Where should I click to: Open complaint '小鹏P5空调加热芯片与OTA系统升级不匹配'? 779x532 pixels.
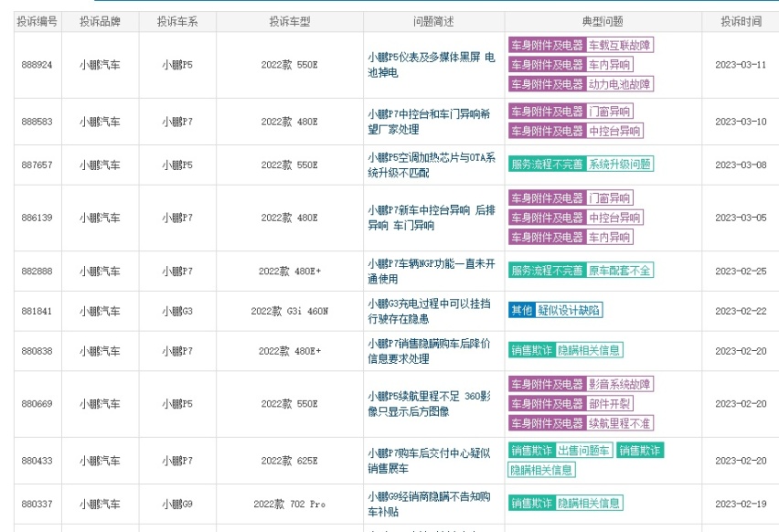pyautogui.click(x=432, y=165)
